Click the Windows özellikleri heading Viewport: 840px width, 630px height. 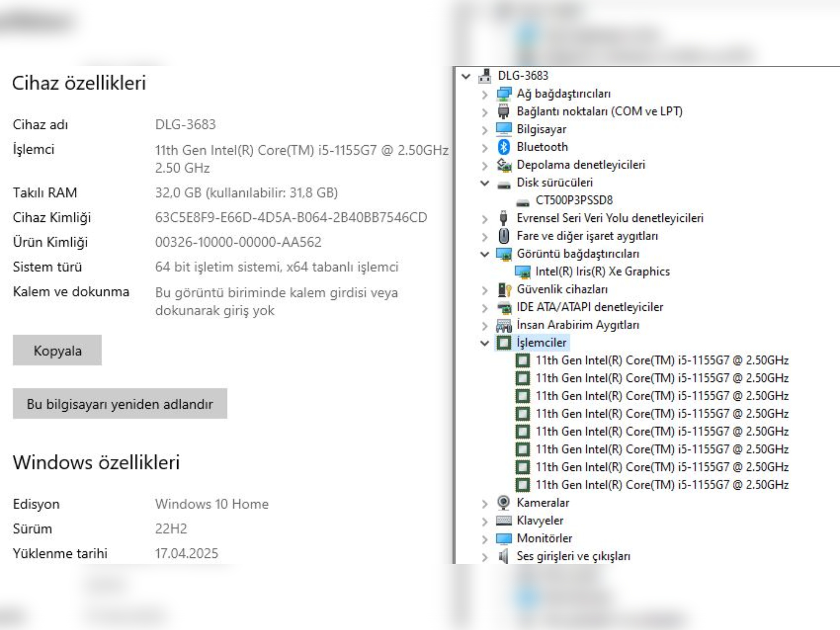[96, 462]
